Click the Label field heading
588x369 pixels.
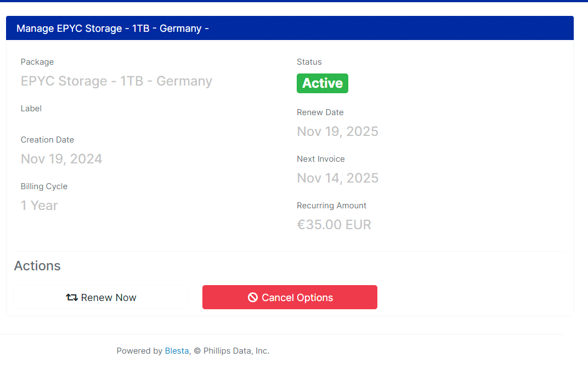pos(31,109)
